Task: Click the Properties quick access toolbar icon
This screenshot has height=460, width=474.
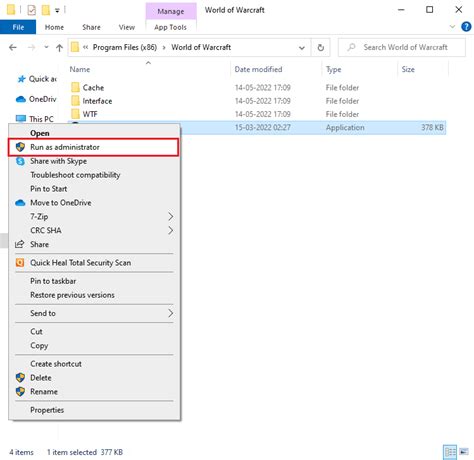Action: point(32,10)
